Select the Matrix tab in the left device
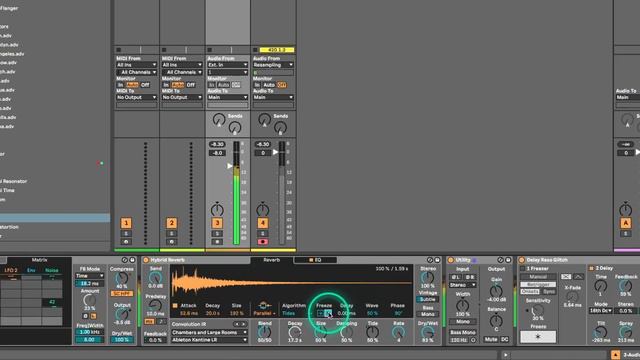The height and width of the screenshot is (360, 640). tap(40, 260)
